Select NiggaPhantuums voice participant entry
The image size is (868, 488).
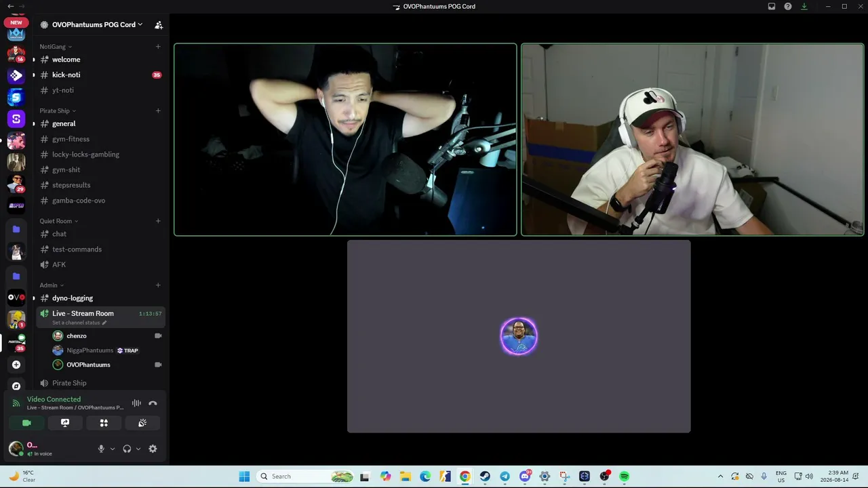click(106, 350)
